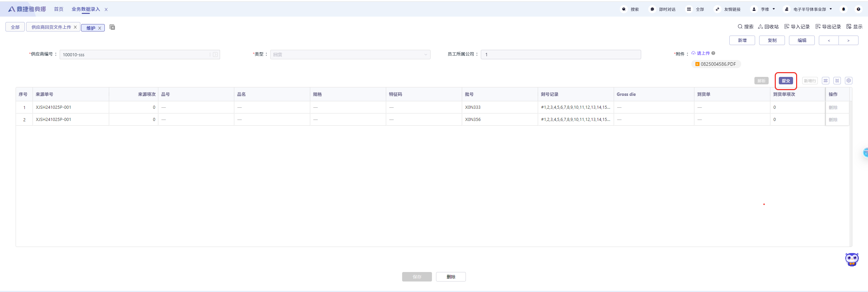Click the 批号 column header
The image size is (868, 292).
point(500,94)
